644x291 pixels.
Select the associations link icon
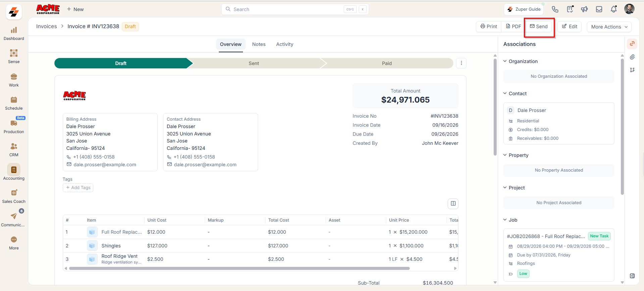[632, 44]
